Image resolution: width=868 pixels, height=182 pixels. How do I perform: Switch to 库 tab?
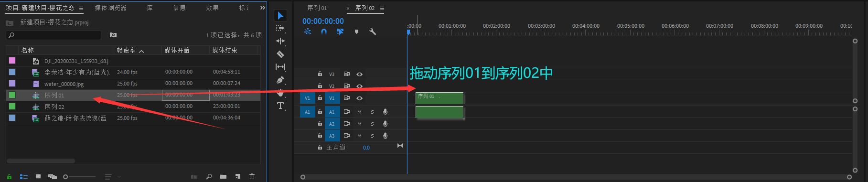pos(150,8)
